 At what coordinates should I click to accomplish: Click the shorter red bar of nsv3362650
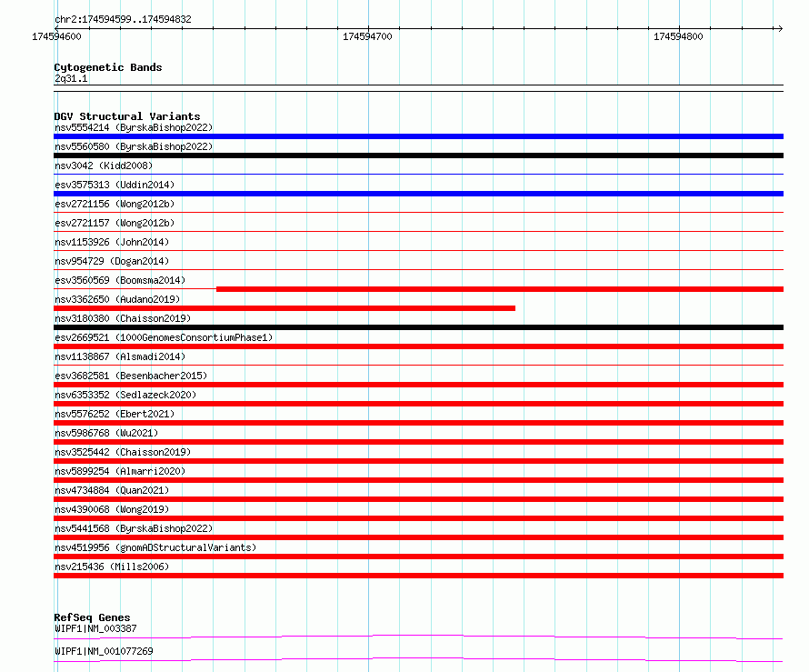[x=285, y=308]
